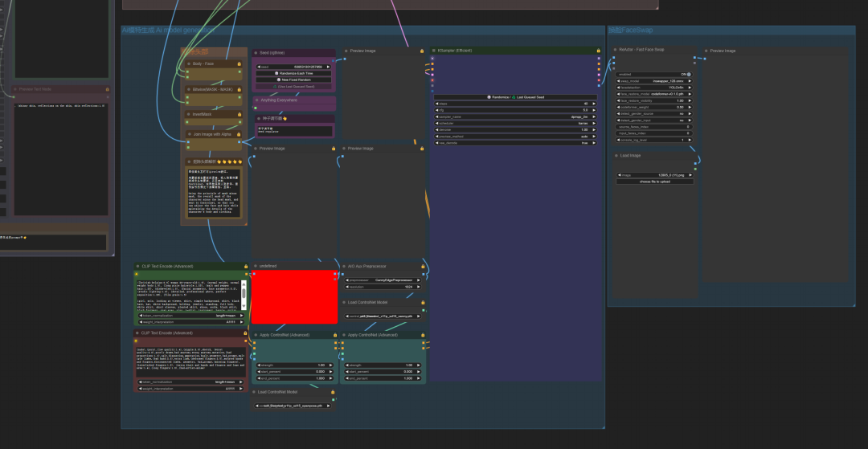Open the Load Image image file dropdown

pos(655,175)
